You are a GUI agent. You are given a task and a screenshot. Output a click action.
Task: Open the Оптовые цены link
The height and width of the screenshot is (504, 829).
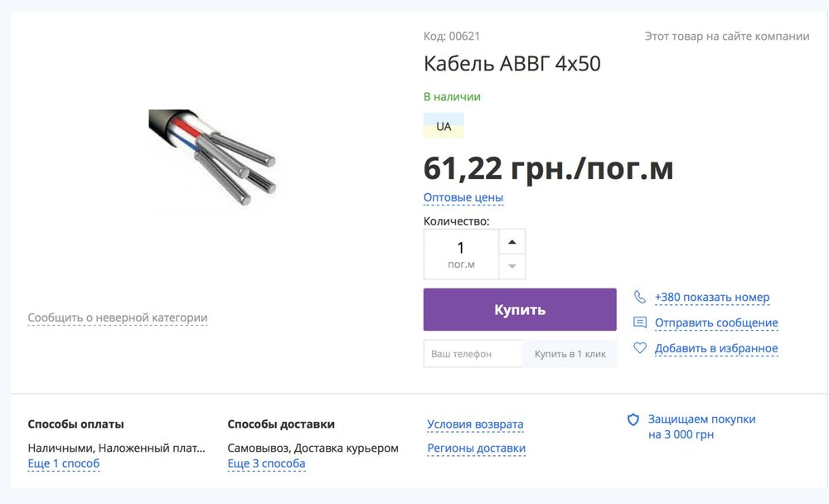point(463,197)
